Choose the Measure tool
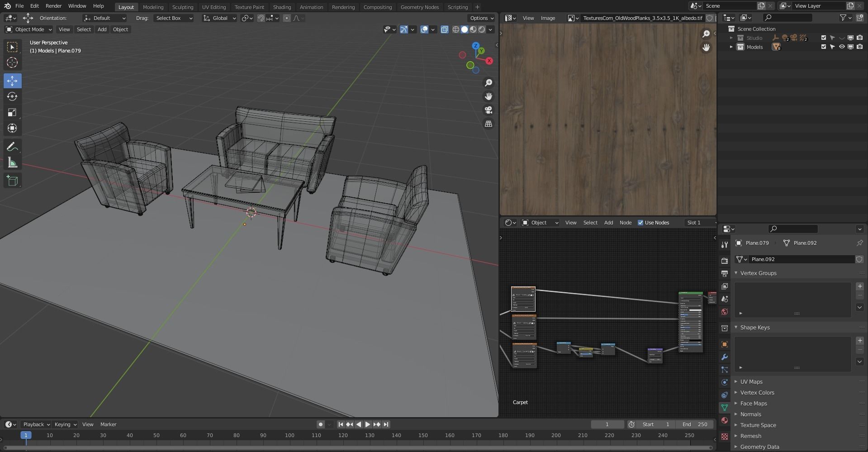This screenshot has width=868, height=452. pos(12,163)
